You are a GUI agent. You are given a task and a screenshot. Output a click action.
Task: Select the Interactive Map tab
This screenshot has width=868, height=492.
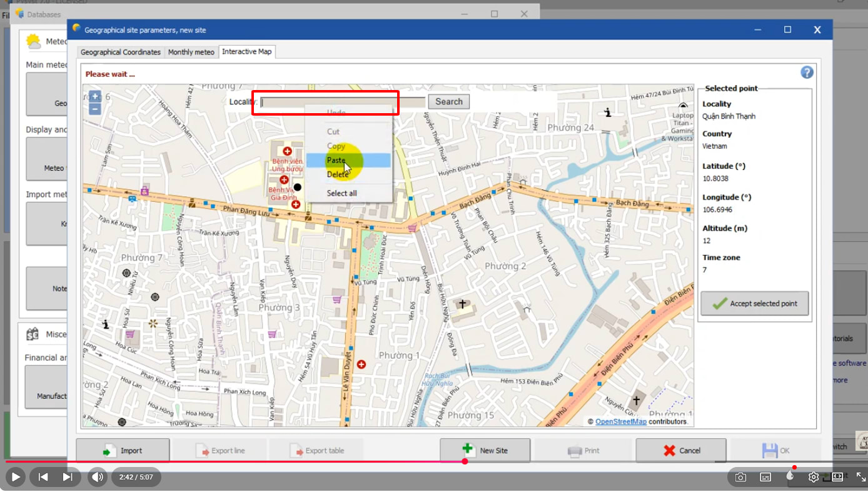click(247, 51)
